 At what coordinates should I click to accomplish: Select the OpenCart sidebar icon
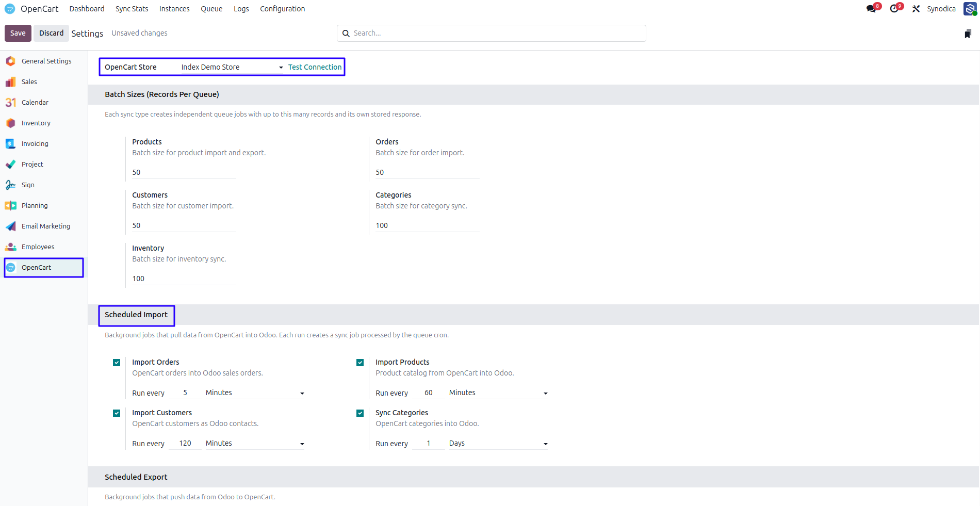click(x=10, y=267)
